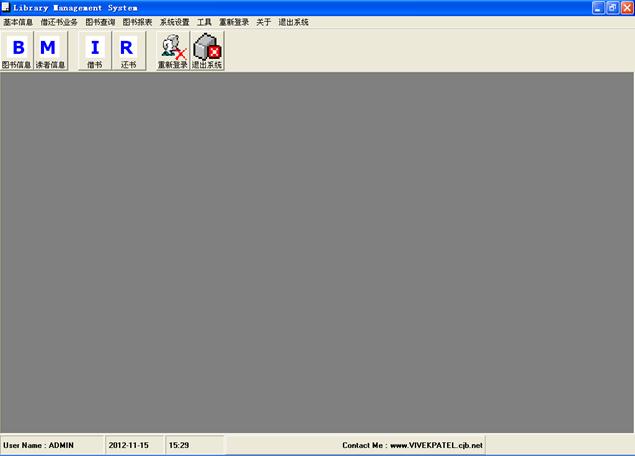Open the 系统设置 menu
The height and width of the screenshot is (456, 635).
click(x=174, y=22)
